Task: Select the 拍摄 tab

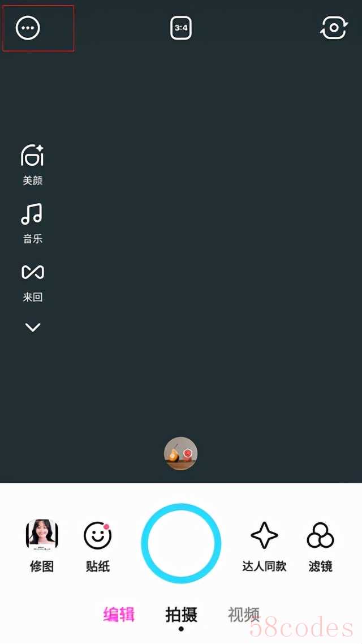Action: click(182, 615)
